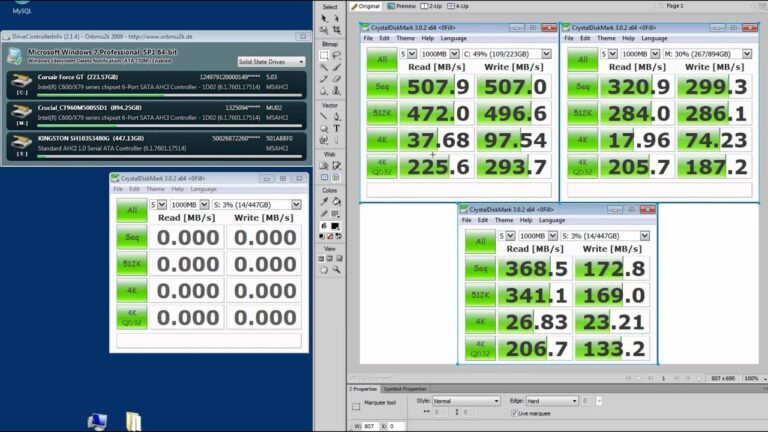This screenshot has width=768, height=432.
Task: Show slices and hotspots
Action: point(336,177)
